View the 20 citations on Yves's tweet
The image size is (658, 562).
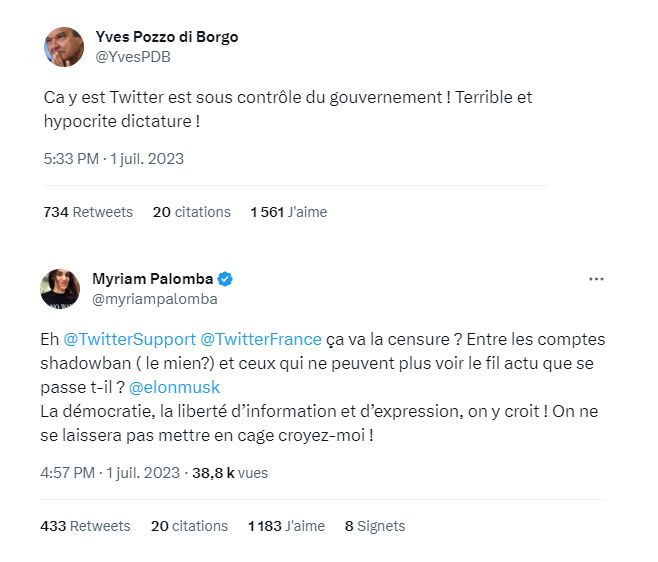192,212
